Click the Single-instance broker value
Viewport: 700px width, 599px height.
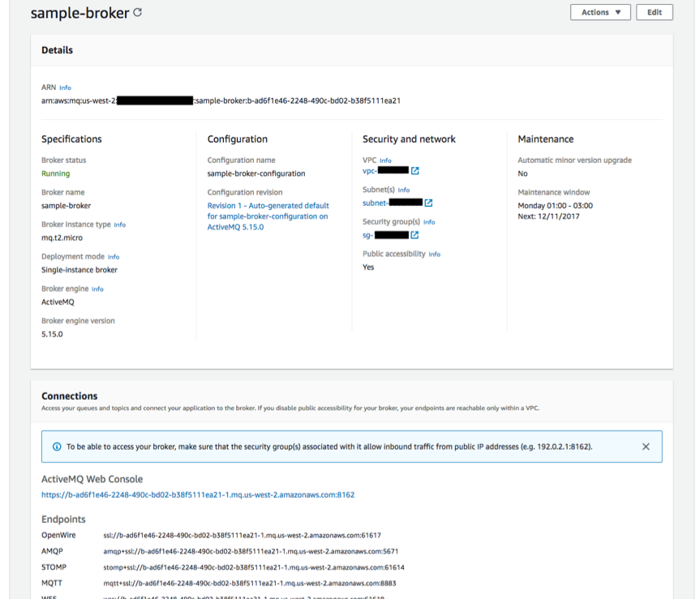click(79, 270)
